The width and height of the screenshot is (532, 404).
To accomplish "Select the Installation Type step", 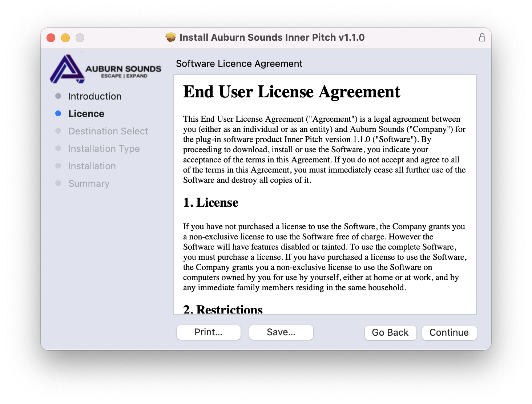I will pyautogui.click(x=104, y=149).
